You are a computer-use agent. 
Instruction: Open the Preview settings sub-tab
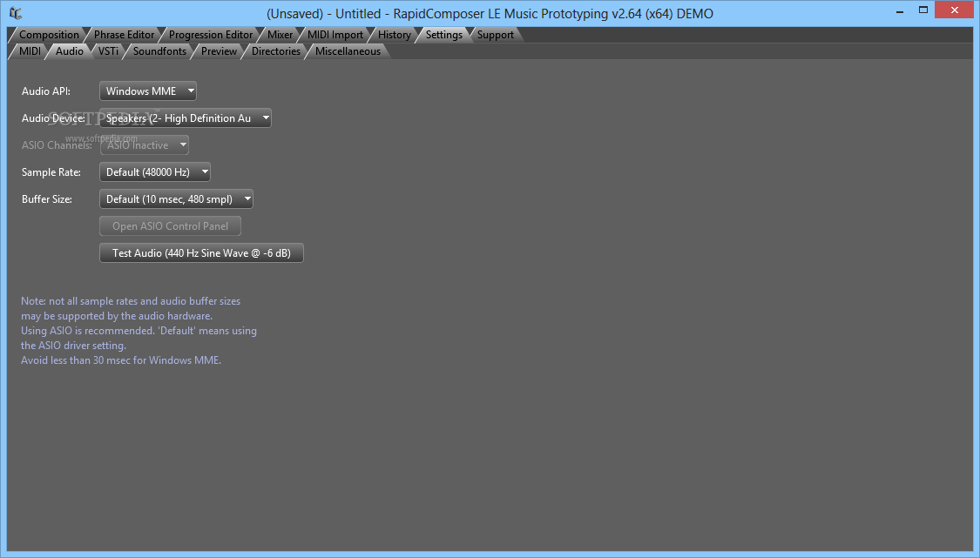[219, 51]
